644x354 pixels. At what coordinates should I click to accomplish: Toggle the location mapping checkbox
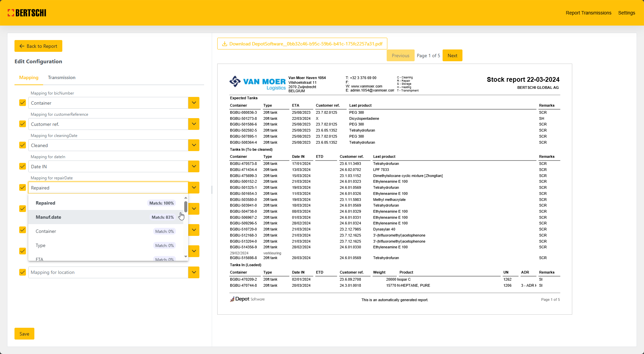23,273
